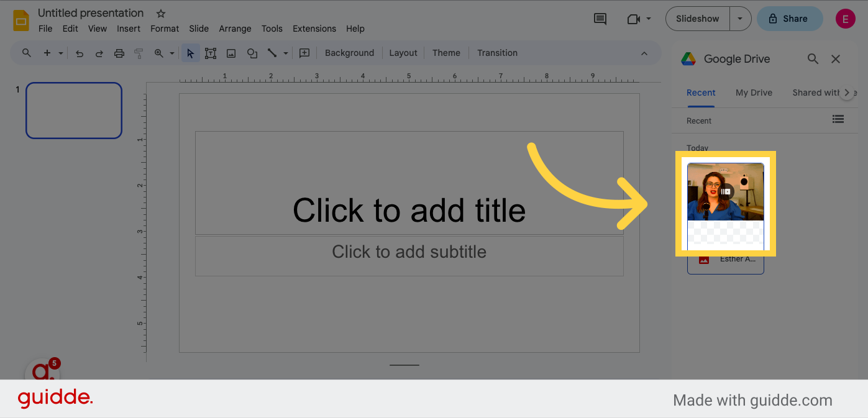Switch Drive panel to list view
The height and width of the screenshot is (418, 868).
(838, 119)
